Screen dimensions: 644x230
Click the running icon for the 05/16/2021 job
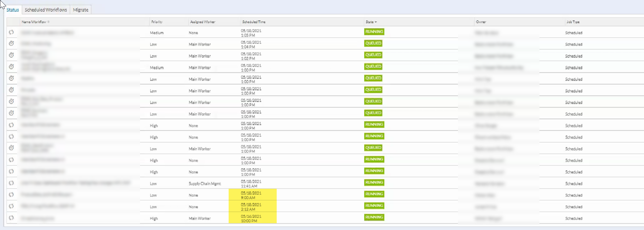point(11,218)
